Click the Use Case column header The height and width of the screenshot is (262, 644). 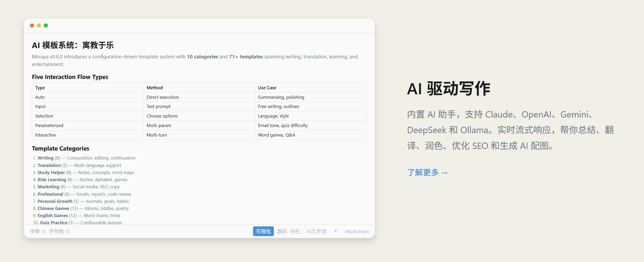coord(311,88)
